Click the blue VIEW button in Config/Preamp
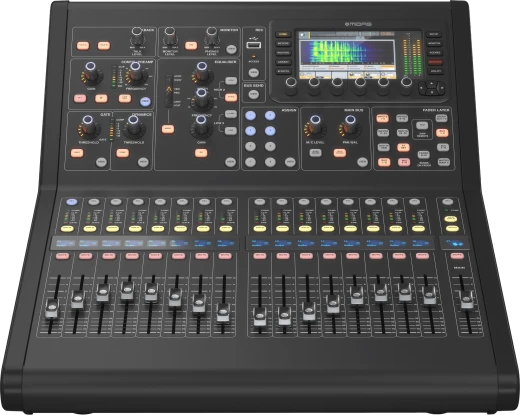The image size is (520, 415). [145, 101]
